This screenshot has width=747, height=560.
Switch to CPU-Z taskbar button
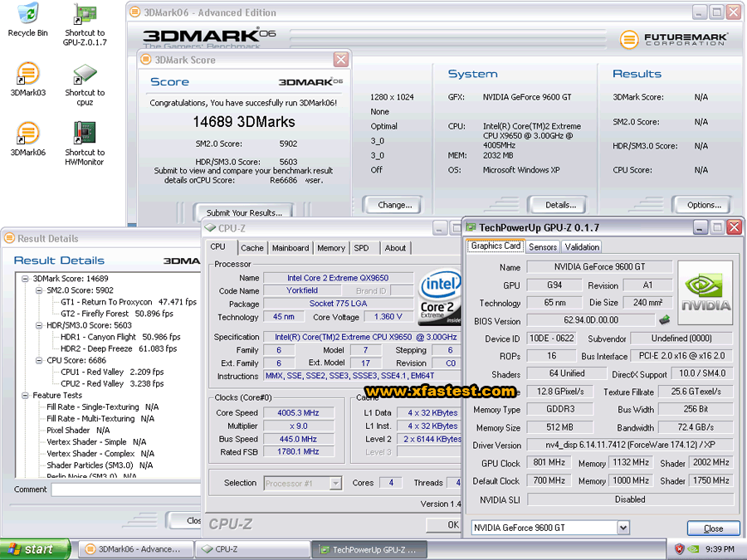[252, 549]
